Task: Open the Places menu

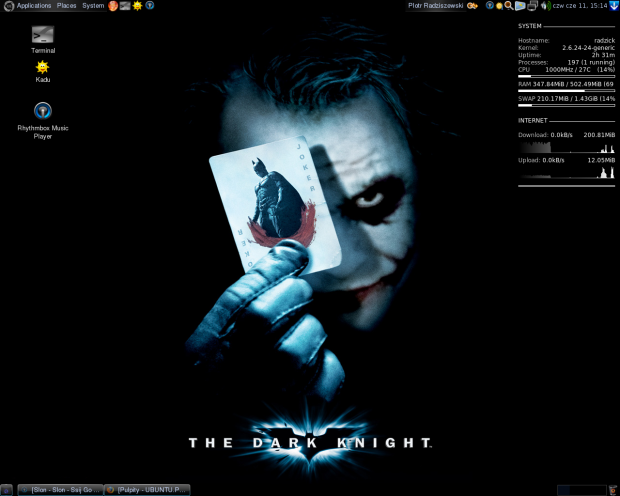Action: pyautogui.click(x=66, y=6)
